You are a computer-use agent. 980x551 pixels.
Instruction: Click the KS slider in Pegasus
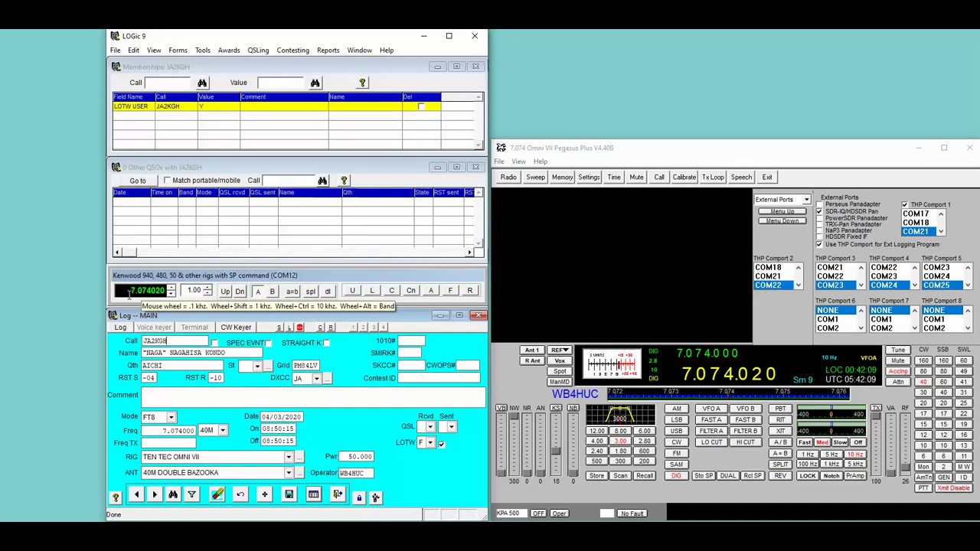555,445
